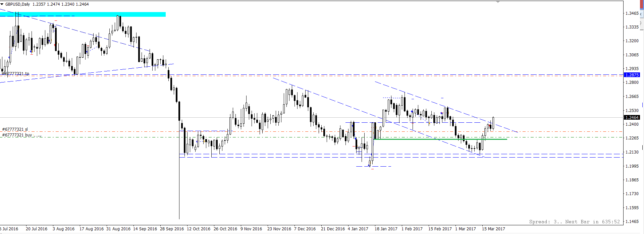This screenshot has width=644, height=234.
Task: Click the 1.1730 price scale label
Action: pyautogui.click(x=632, y=194)
